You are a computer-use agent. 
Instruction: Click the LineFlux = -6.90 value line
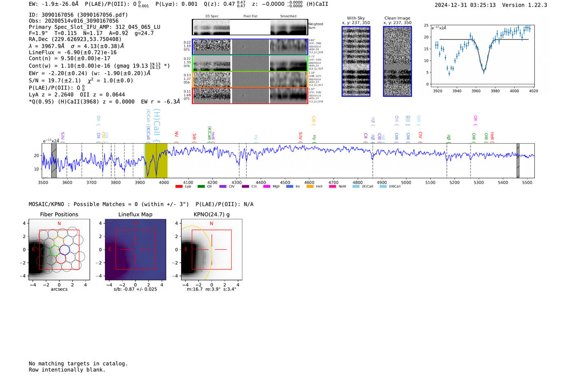[x=73, y=53]
